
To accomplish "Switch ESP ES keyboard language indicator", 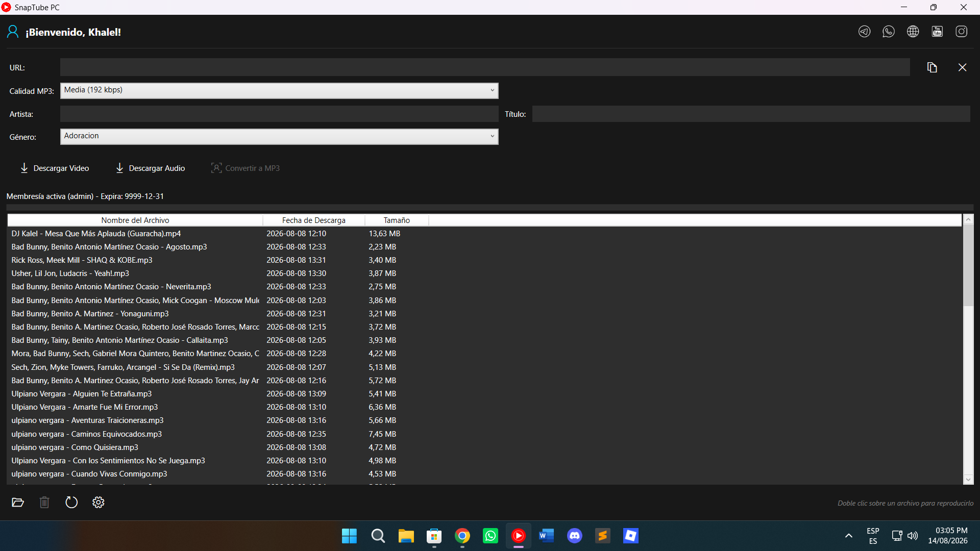I will click(873, 536).
